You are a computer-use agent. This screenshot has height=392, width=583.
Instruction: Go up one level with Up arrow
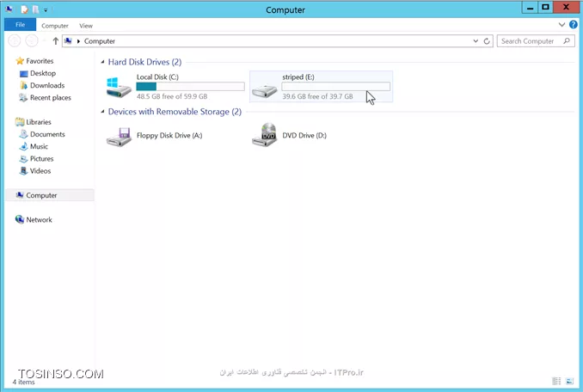tap(55, 41)
